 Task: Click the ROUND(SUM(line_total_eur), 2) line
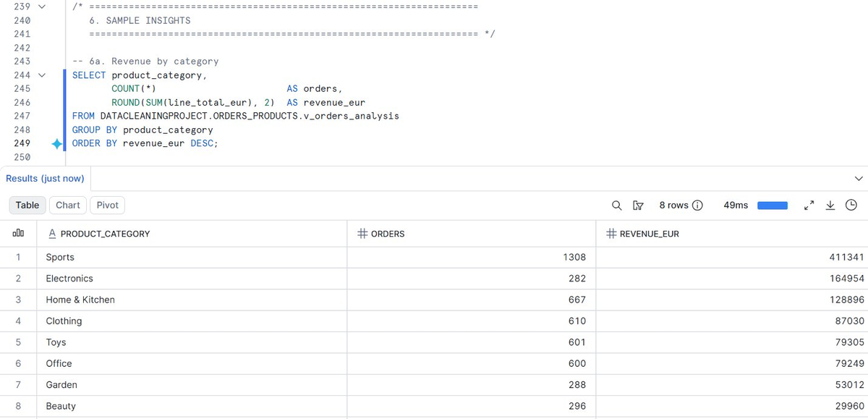pyautogui.click(x=238, y=103)
